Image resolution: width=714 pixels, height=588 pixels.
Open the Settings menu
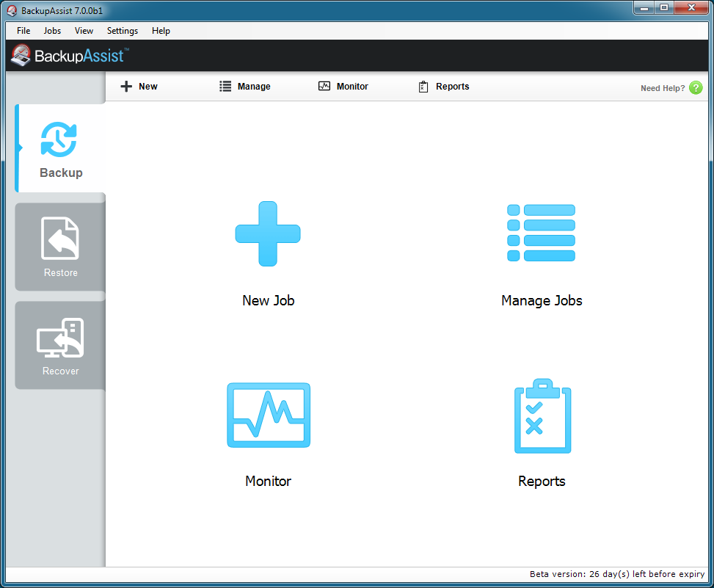(x=123, y=31)
